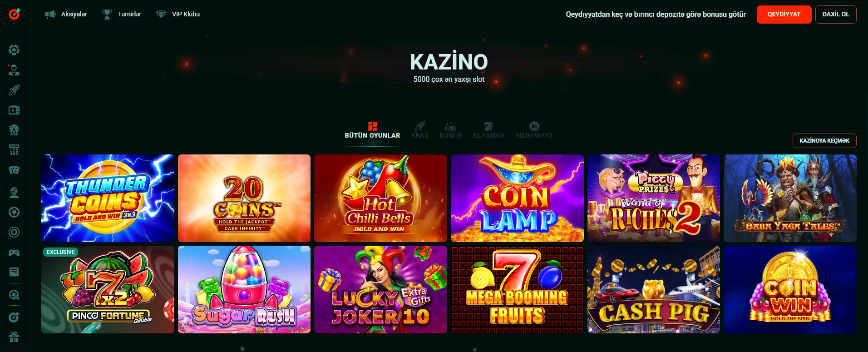The image size is (868, 352).
Task: Select the playing cards sidebar icon
Action: 14,170
